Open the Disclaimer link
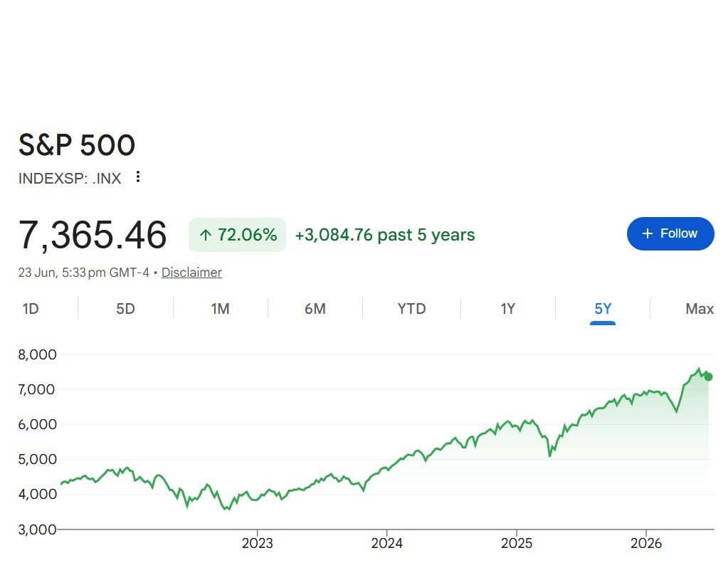 [191, 273]
